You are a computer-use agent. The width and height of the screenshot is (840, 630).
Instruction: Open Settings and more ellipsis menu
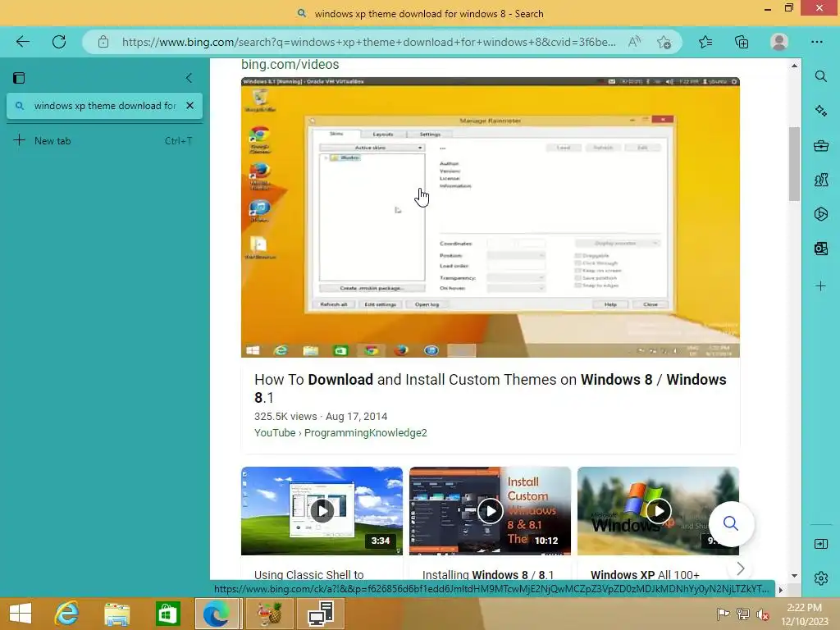pos(816,42)
